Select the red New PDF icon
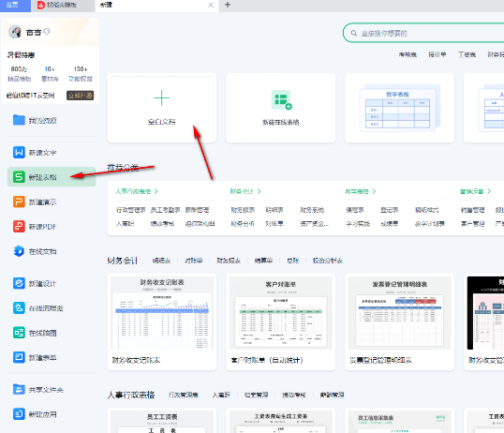 [x=19, y=227]
